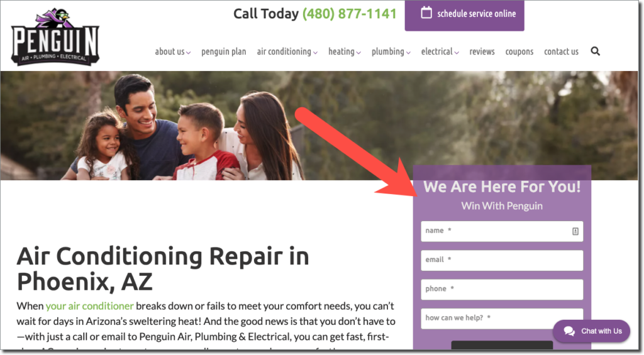Click the 'how can we help?' field
This screenshot has height=355, width=644.
(x=502, y=319)
